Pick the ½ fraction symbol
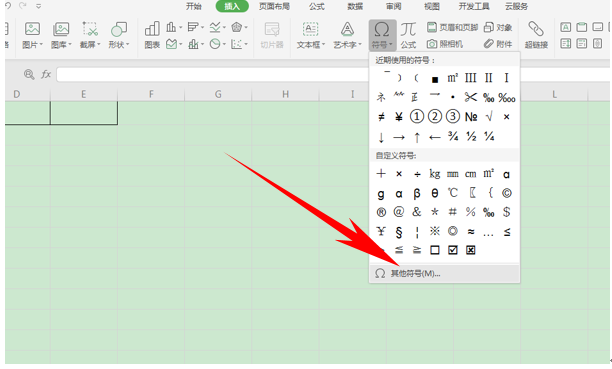 coord(471,136)
